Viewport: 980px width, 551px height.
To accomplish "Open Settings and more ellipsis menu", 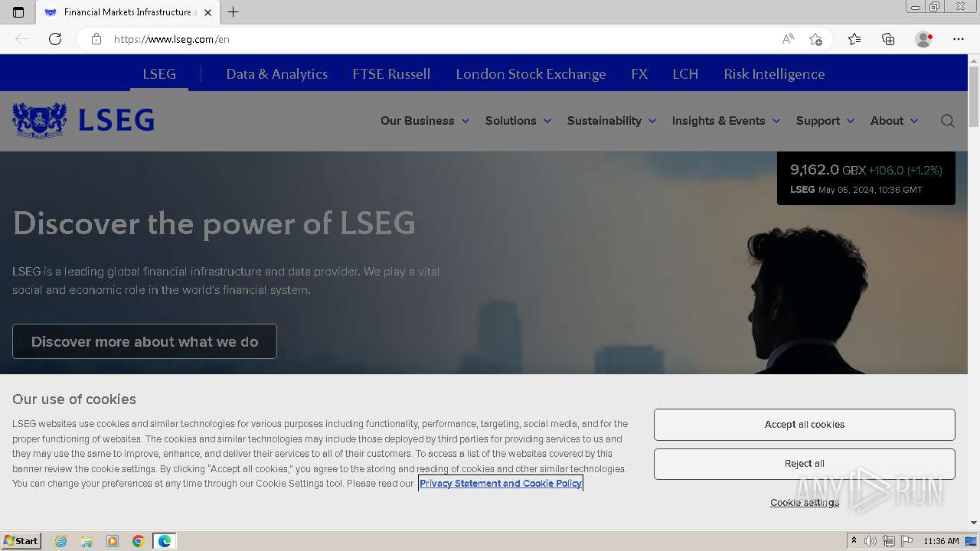I will click(x=959, y=39).
